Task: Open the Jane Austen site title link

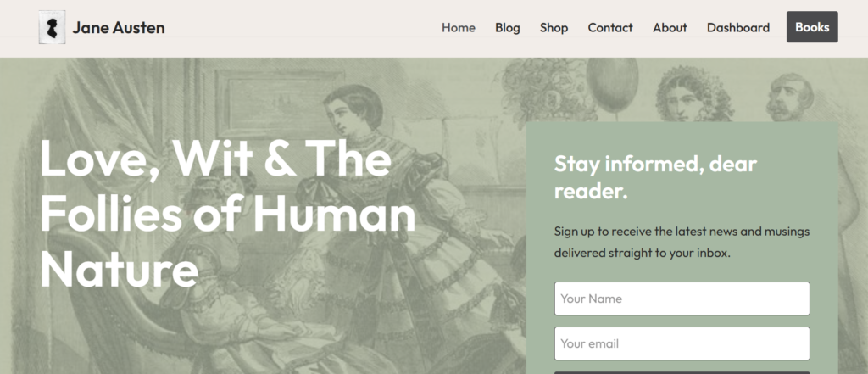Action: point(119,28)
